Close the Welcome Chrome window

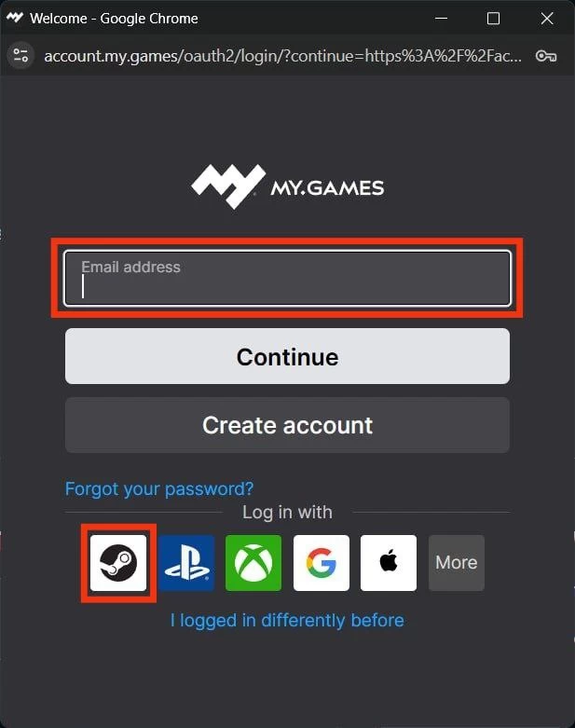tap(547, 19)
